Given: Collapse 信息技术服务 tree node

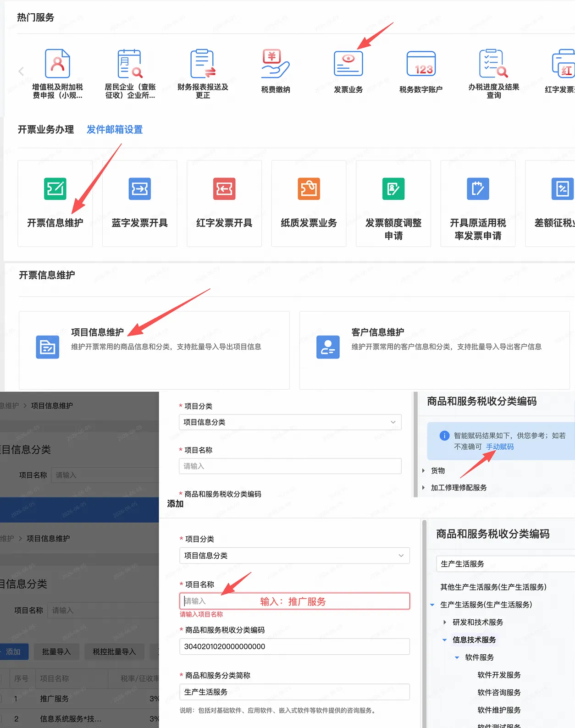Looking at the screenshot, I should (x=445, y=640).
